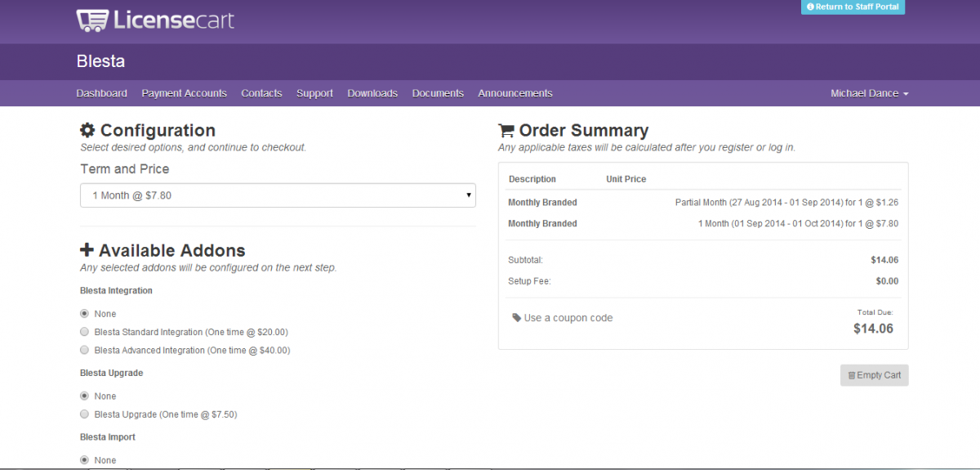
Task: Click Return to Staff Portal button
Action: tap(853, 7)
